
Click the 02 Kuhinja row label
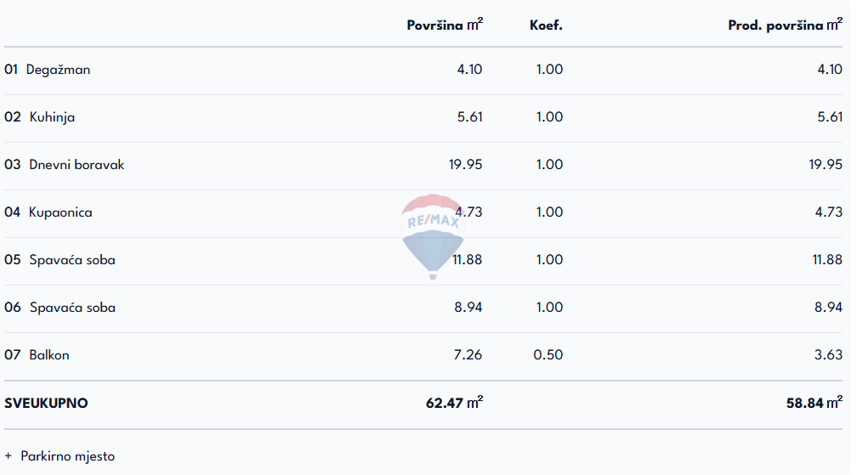coord(40,117)
